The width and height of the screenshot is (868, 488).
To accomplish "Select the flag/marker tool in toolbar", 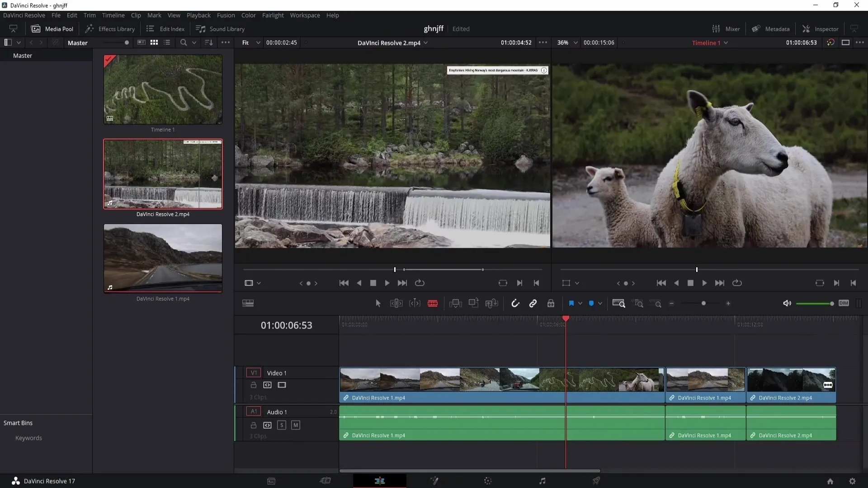I will point(571,303).
